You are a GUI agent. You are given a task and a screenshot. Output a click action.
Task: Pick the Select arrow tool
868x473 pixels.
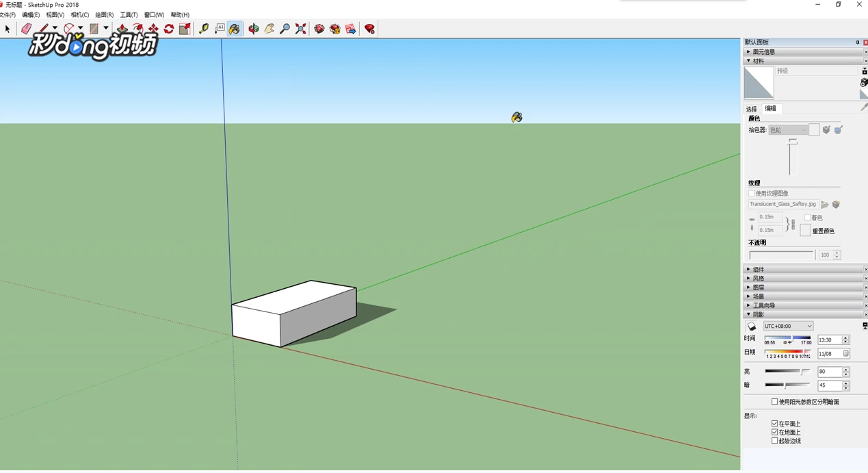(x=8, y=29)
